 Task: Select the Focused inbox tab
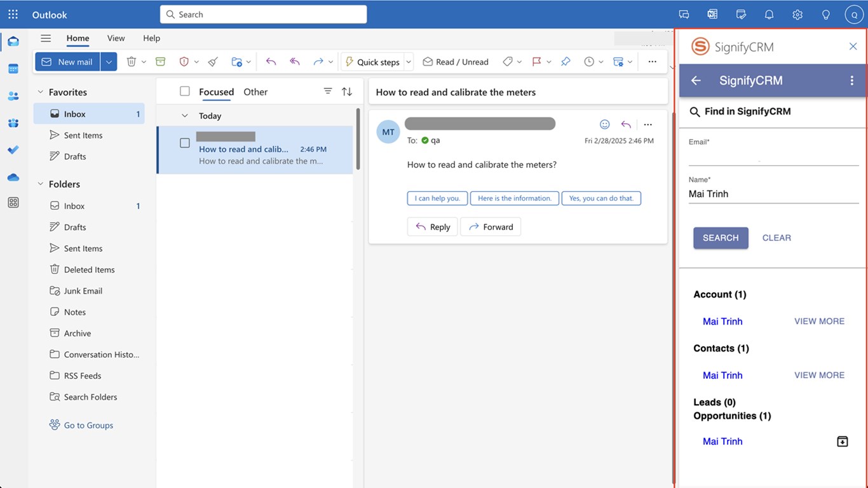[216, 92]
